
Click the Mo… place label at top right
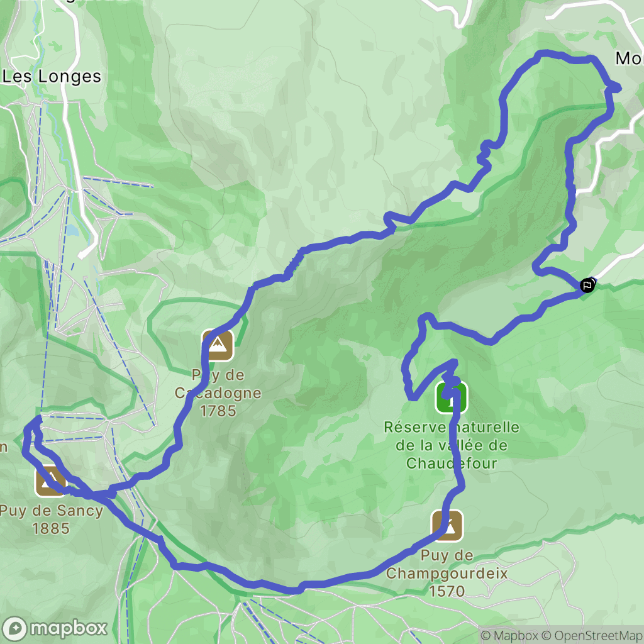point(629,58)
